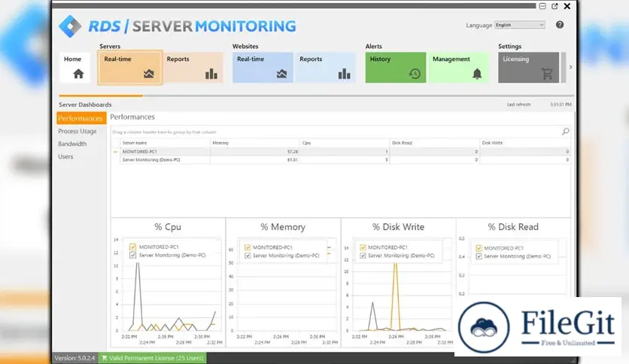
Task: Toggle Server Monitoring checkbox in % Memory chart
Action: click(248, 256)
